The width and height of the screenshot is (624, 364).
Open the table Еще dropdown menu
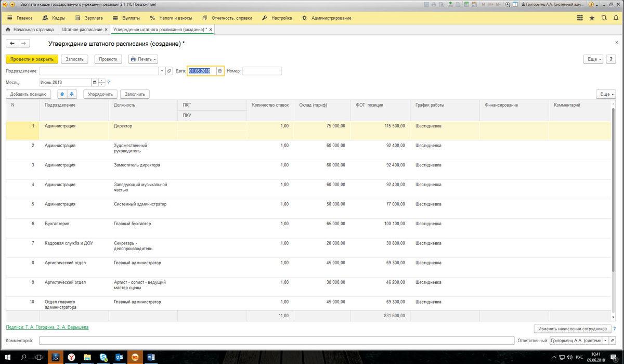[606, 94]
